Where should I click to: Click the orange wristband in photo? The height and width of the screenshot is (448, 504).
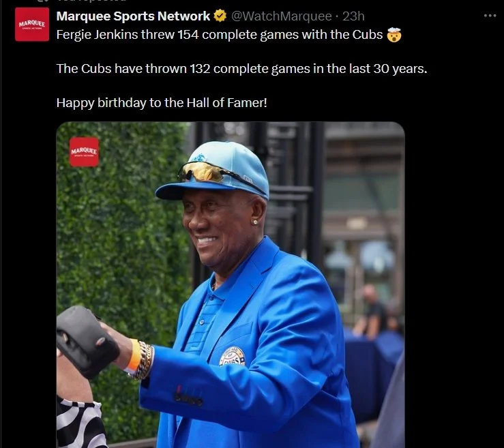(x=134, y=356)
